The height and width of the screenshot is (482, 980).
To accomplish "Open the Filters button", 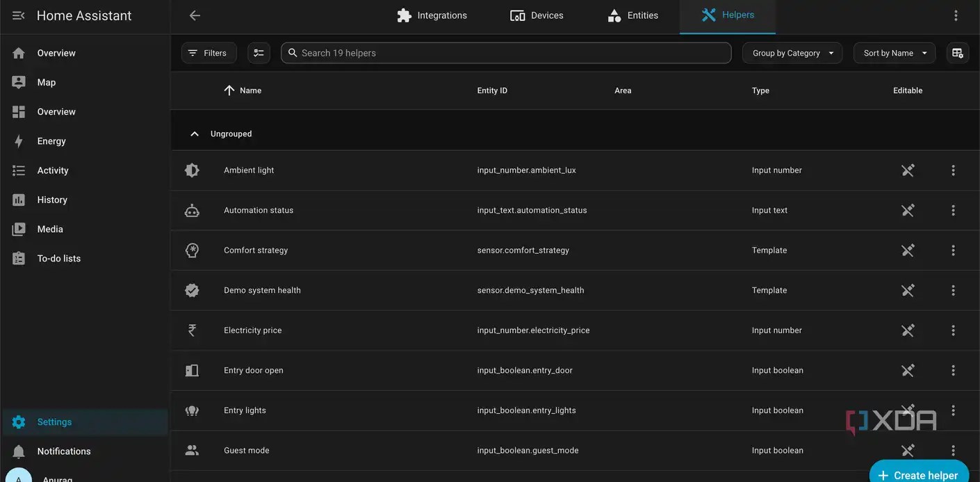I will point(209,53).
